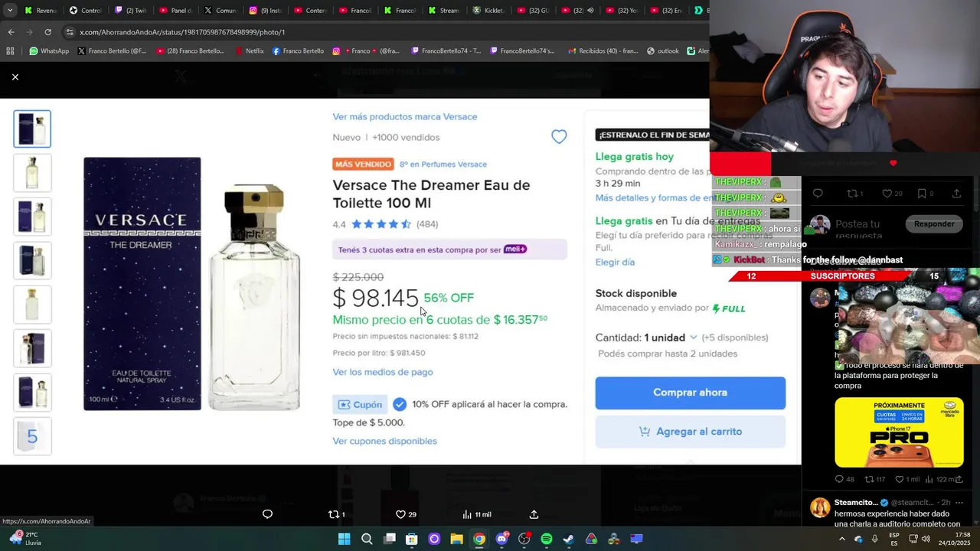
Task: Reload the page with the refresh icon
Action: pyautogui.click(x=47, y=32)
